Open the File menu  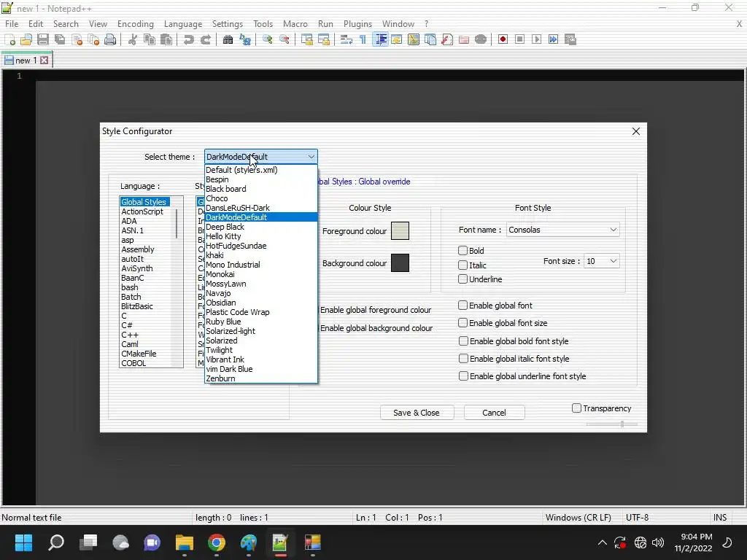(x=12, y=24)
